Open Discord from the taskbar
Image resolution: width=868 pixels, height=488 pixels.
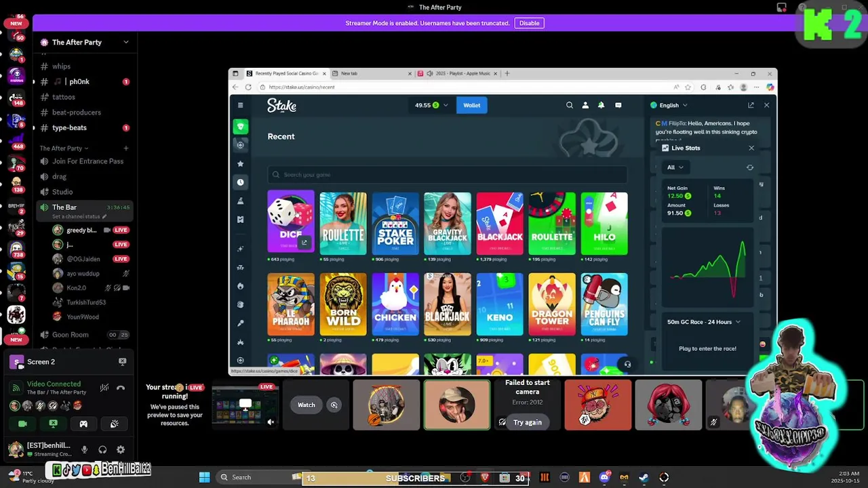[x=604, y=477]
